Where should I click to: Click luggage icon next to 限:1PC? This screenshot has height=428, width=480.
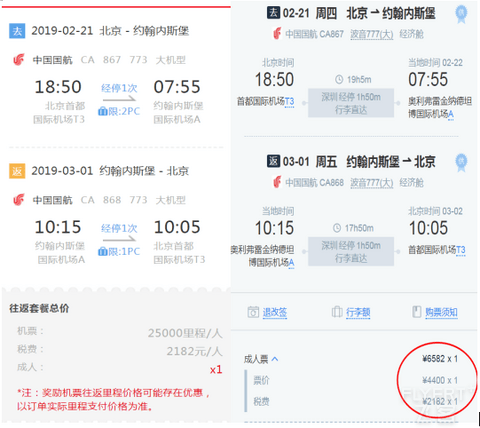coord(102,252)
